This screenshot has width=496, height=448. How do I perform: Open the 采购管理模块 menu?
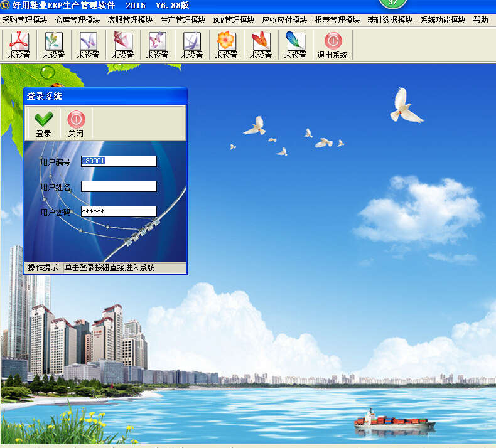(x=24, y=20)
